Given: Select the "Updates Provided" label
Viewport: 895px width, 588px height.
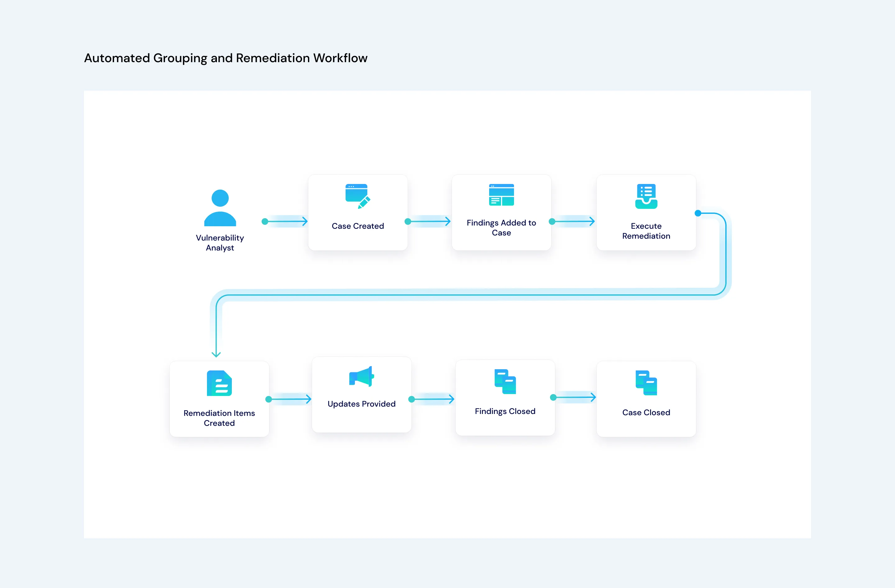Looking at the screenshot, I should point(361,404).
